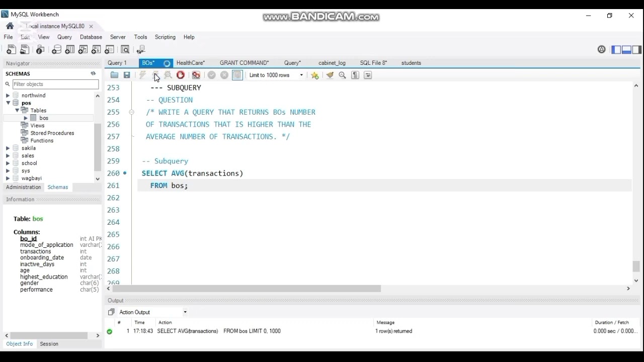
Task: Create a new view icon
Action: click(x=83, y=49)
